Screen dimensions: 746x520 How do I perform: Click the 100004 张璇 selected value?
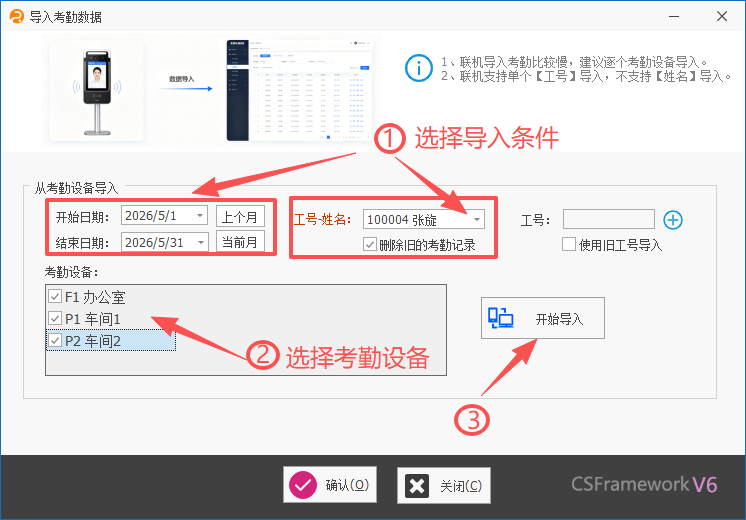(x=402, y=220)
